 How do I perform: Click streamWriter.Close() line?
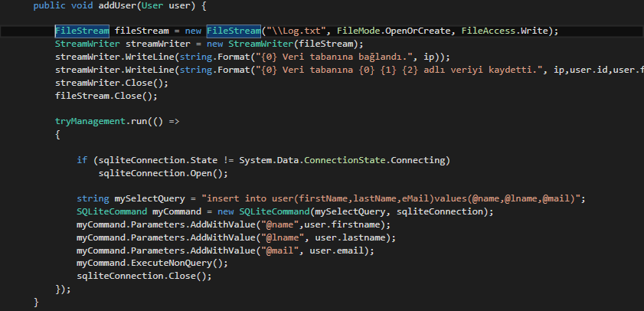point(112,83)
